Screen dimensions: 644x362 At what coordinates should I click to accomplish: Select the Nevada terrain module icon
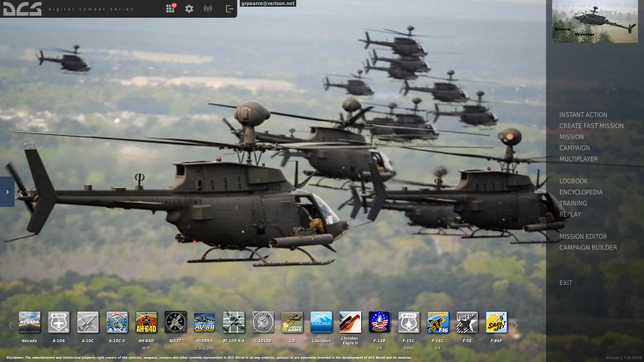coord(30,322)
